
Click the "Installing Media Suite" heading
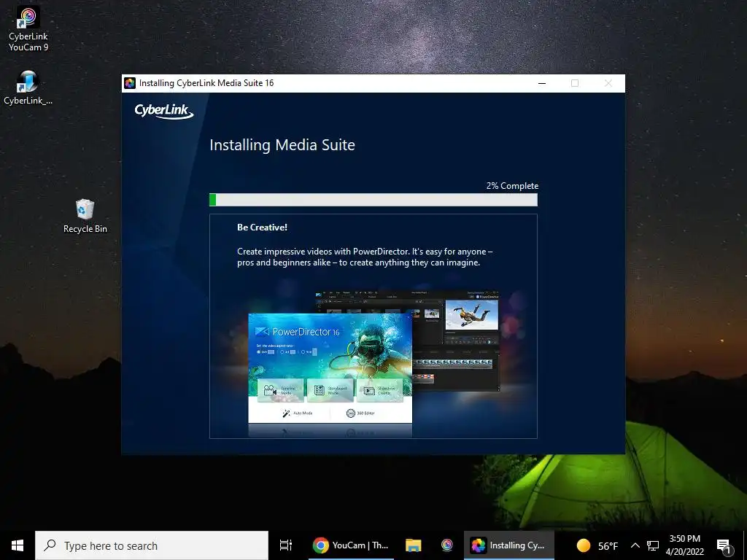(x=282, y=145)
